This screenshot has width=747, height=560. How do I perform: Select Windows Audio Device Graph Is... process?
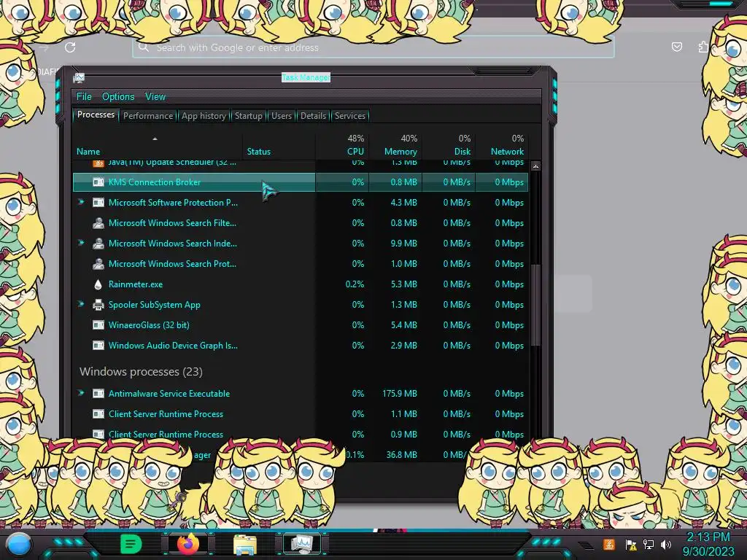point(173,346)
